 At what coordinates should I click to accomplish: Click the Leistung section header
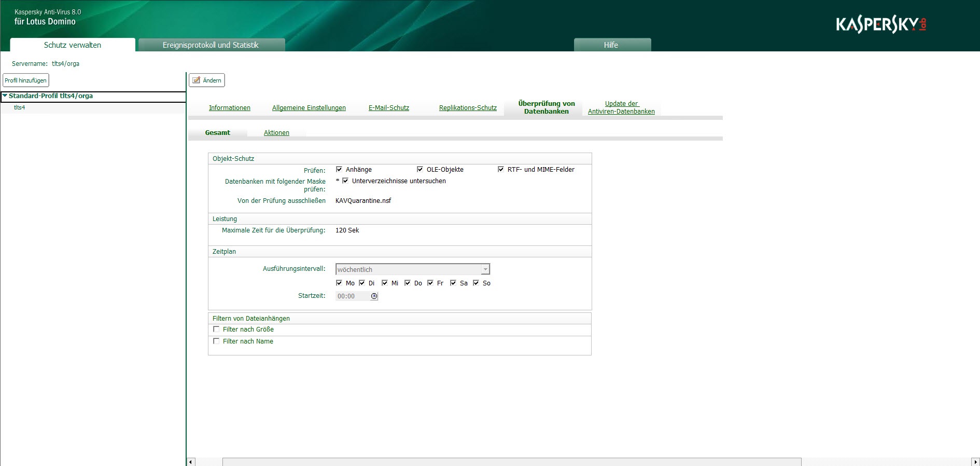pos(400,219)
